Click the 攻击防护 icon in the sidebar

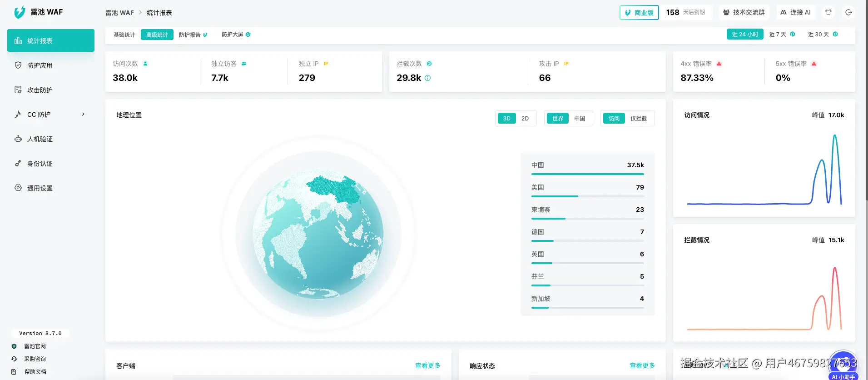click(x=18, y=90)
